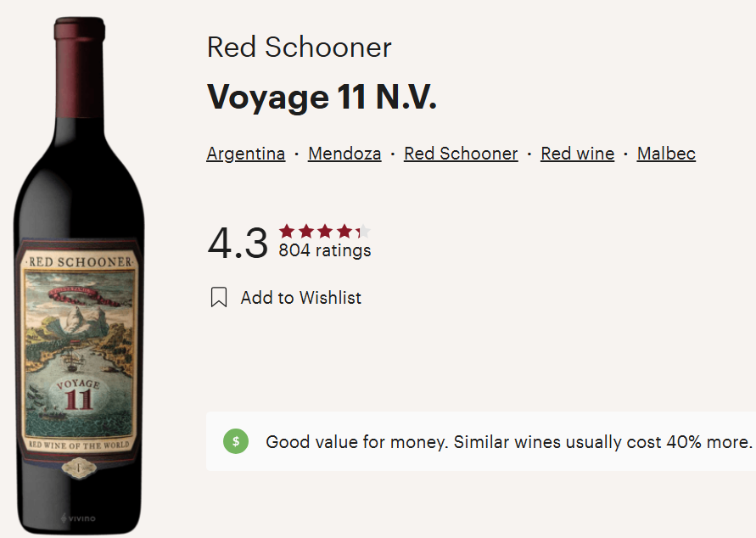Open the Red wine type link
This screenshot has height=538, width=756.
pyautogui.click(x=578, y=154)
